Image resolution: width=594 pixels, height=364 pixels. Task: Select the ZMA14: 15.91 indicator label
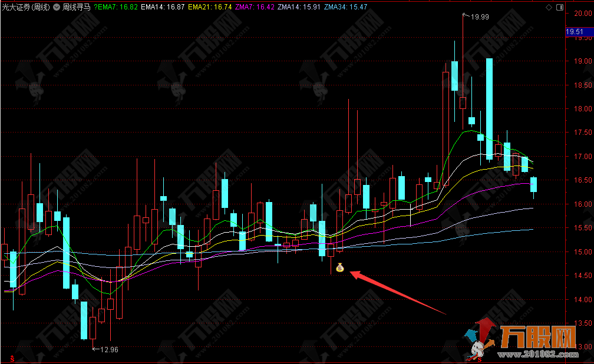[x=299, y=7]
